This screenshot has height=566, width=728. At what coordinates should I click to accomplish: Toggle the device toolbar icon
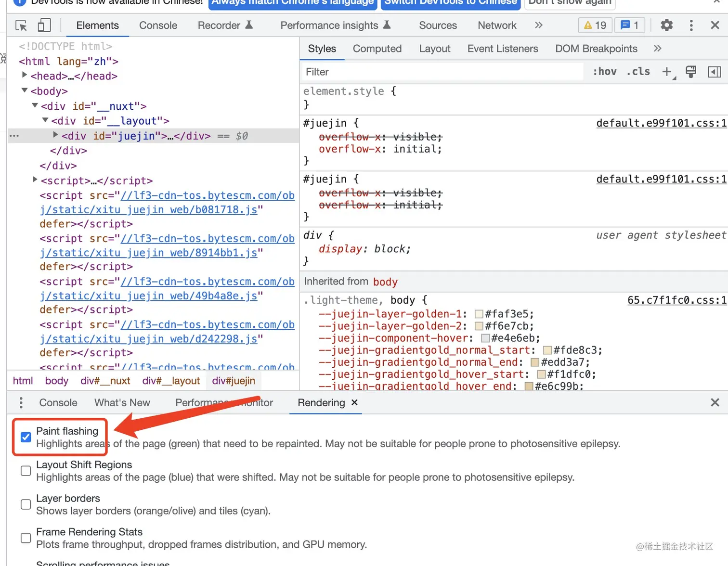coord(44,25)
